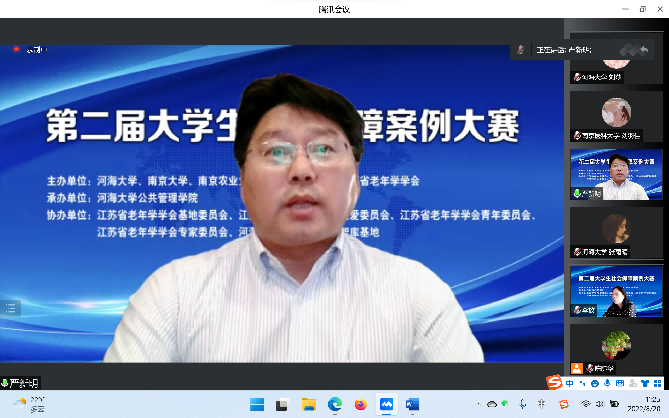
Task: Click the 江苏省老年学学会专家委员会 text
Action: click(x=163, y=232)
